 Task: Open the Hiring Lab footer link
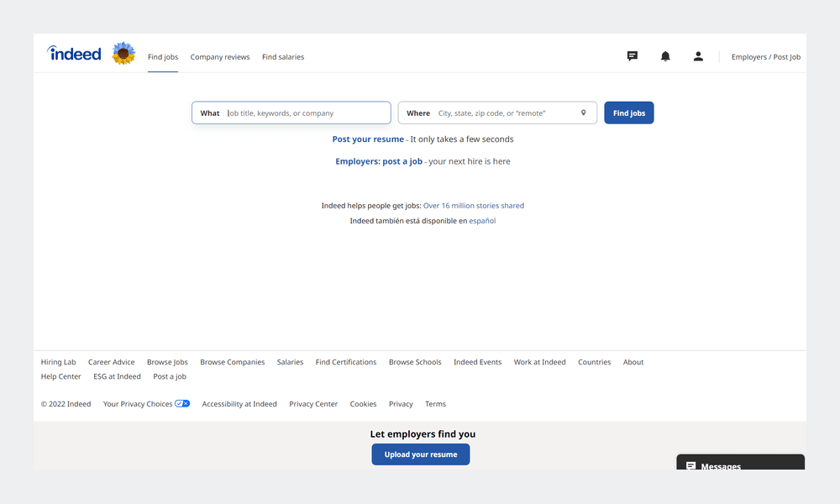click(x=59, y=362)
